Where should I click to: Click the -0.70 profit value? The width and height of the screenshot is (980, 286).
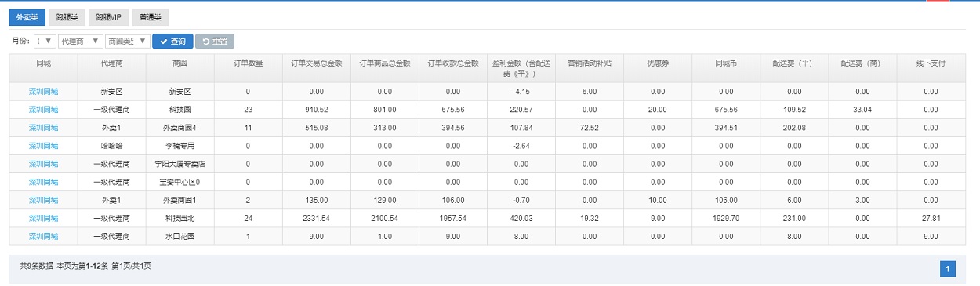521,200
